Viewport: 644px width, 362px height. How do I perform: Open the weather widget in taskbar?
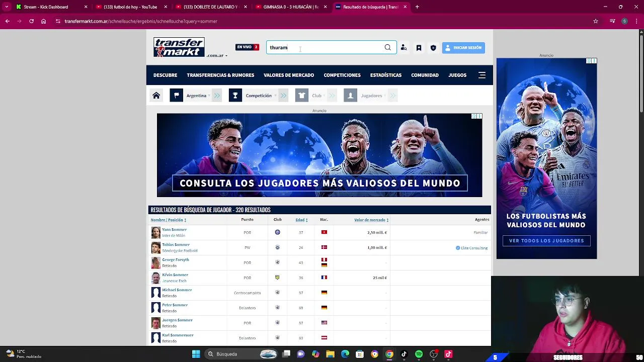click(23, 354)
